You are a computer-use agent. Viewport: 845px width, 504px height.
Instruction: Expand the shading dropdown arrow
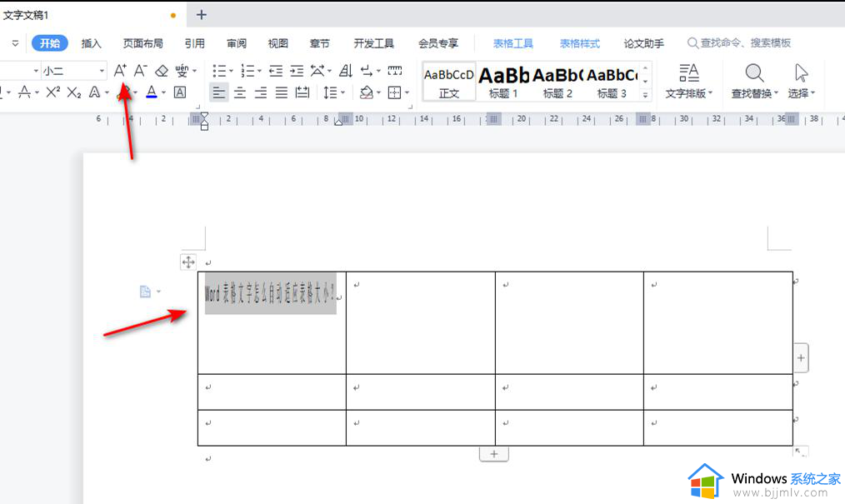point(378,92)
